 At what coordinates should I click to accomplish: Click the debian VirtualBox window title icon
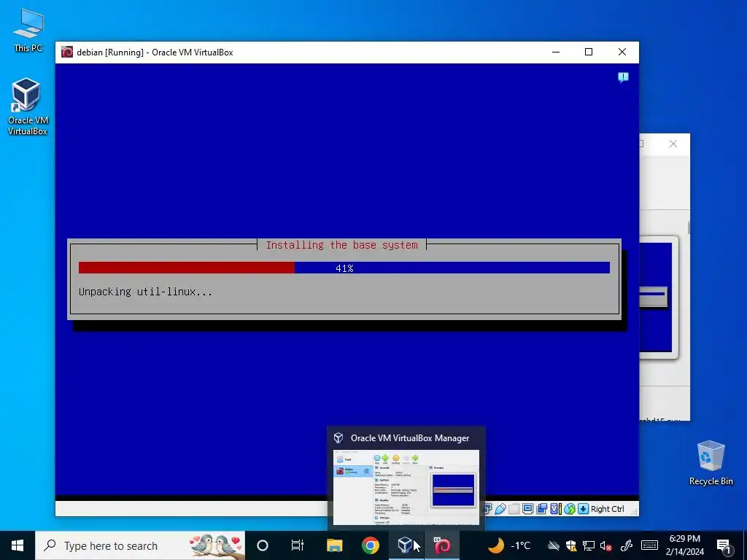[x=66, y=52]
